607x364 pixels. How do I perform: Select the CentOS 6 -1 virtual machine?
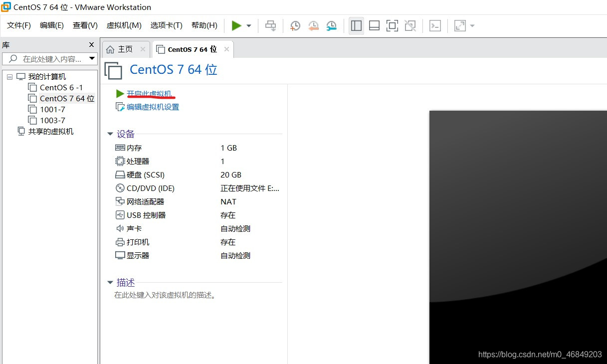[61, 88]
